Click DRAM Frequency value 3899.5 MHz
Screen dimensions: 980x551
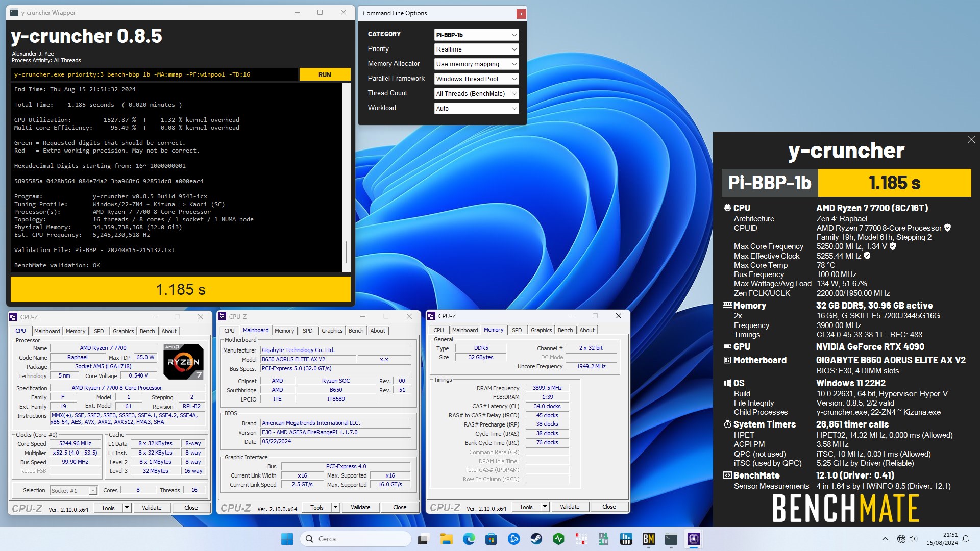tap(547, 387)
